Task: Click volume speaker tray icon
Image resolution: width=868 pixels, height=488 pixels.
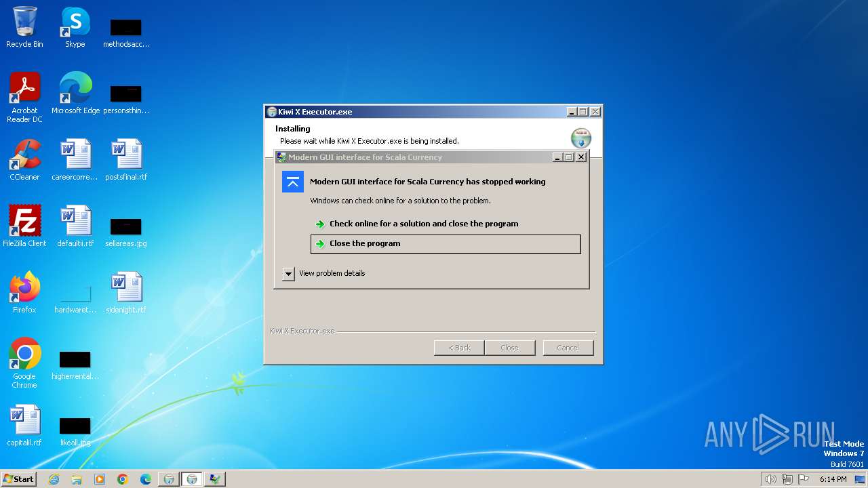Action: (x=770, y=479)
